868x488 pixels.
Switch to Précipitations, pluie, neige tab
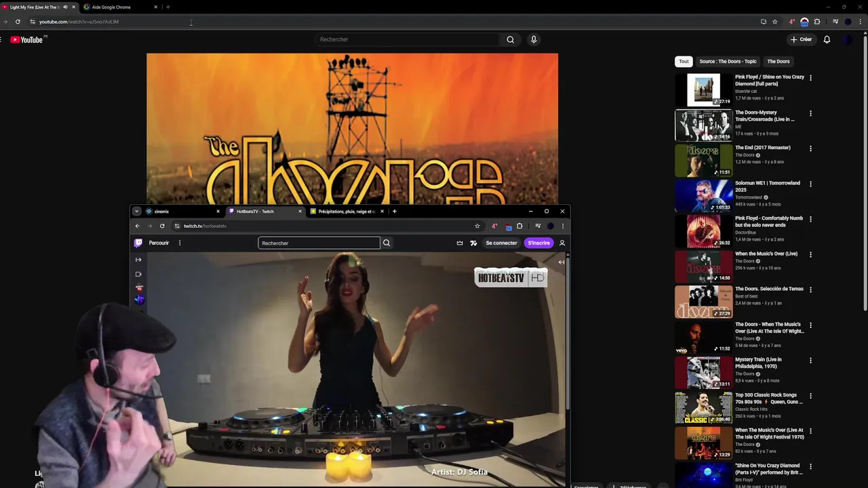coord(347,211)
